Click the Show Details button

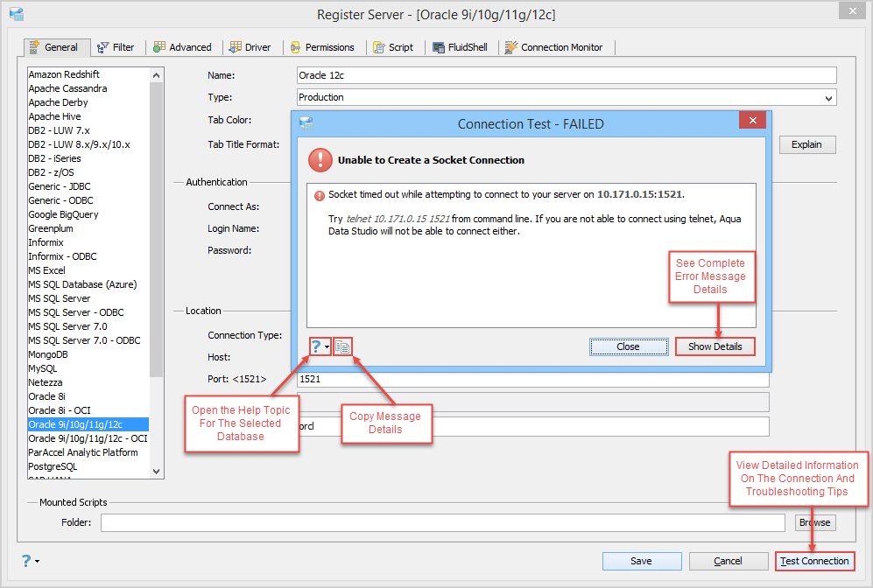[715, 346]
